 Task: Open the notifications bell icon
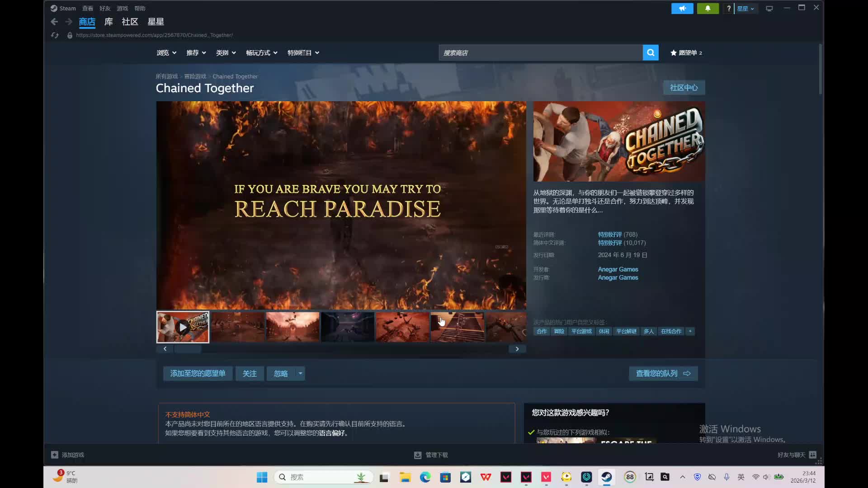(x=708, y=9)
